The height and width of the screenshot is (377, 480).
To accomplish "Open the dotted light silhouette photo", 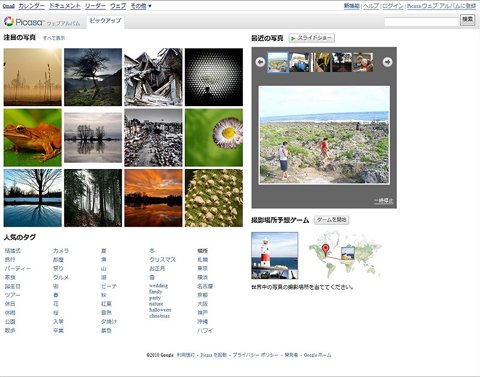I will click(214, 77).
